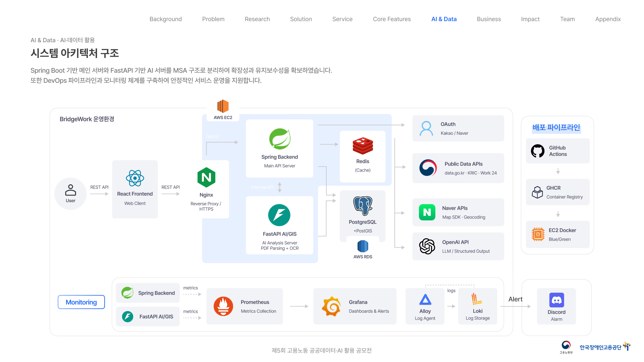The height and width of the screenshot is (362, 644).
Task: Click the 'Container Registry' text
Action: 565,197
